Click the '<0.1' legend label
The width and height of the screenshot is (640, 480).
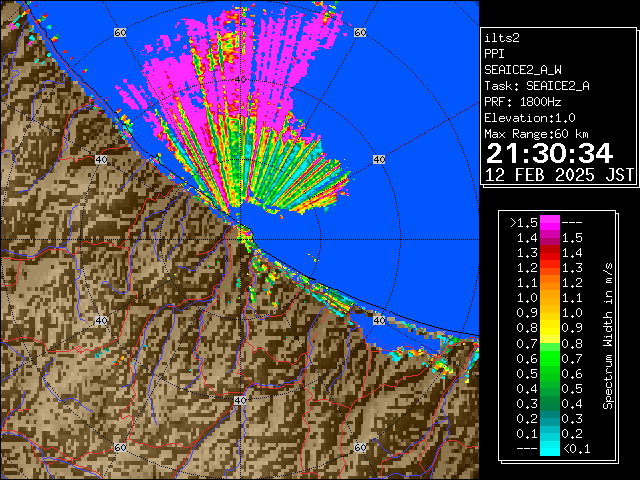(577, 449)
